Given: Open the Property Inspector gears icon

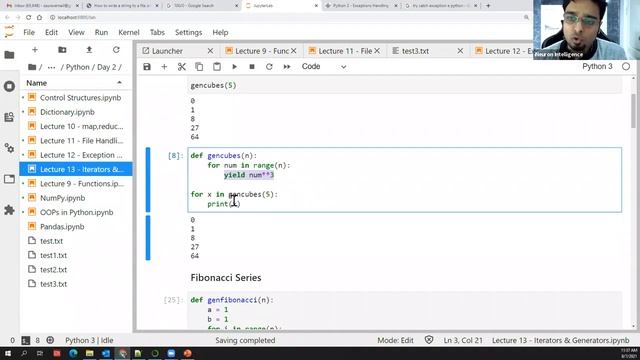Looking at the screenshot, I should point(9,148).
